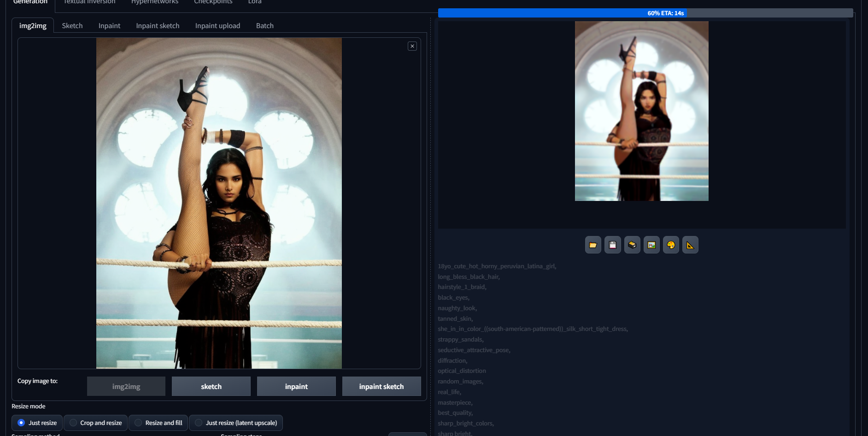Switch to the Sketch sub-tab
This screenshot has height=436, width=868.
click(72, 26)
